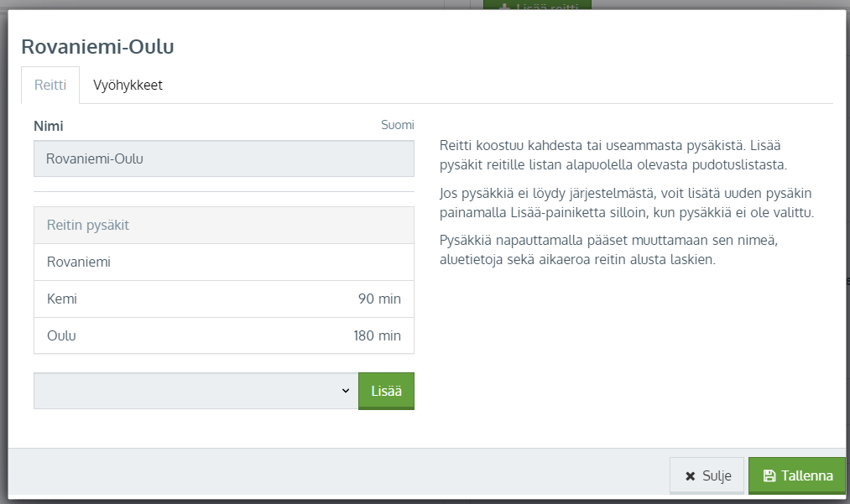Click the chevron arrow of the stop dropdown
Viewport: 850px width, 504px height.
[x=345, y=391]
